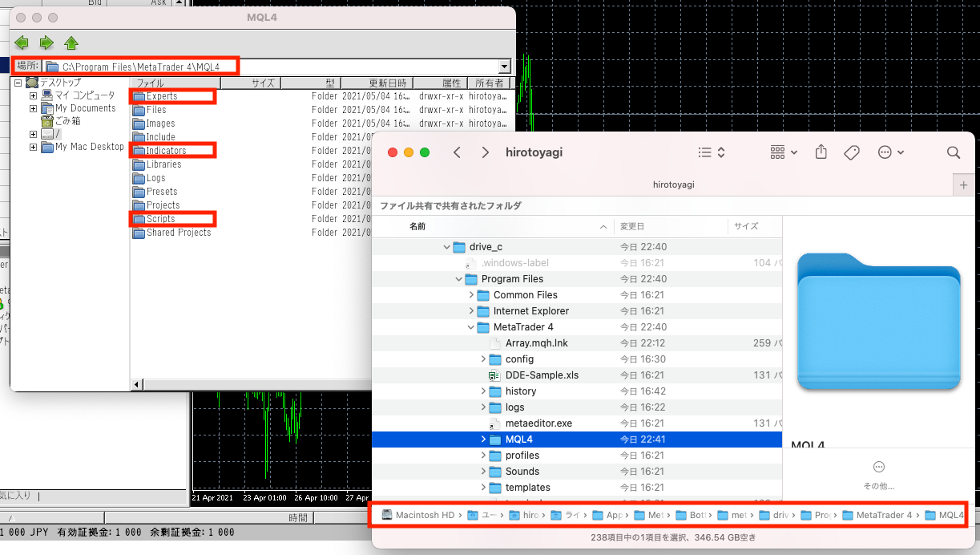Click the Finder share icon
980x555 pixels.
point(821,152)
